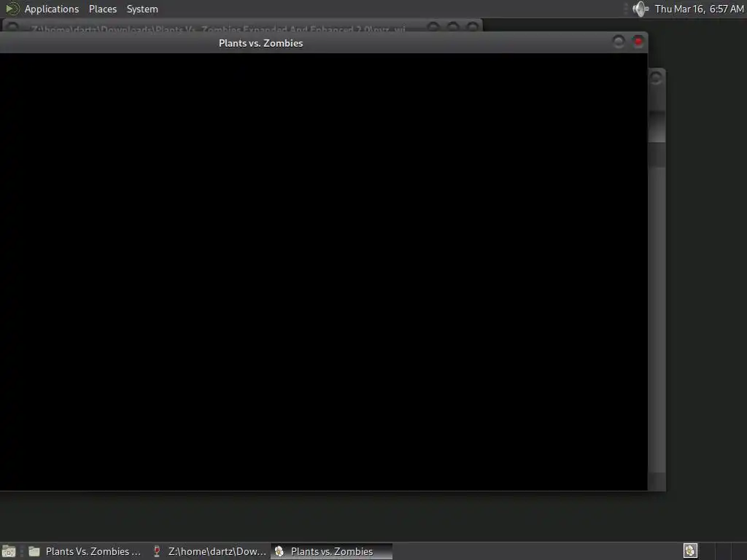
Task: Open the Applications menu
Action: click(x=52, y=9)
